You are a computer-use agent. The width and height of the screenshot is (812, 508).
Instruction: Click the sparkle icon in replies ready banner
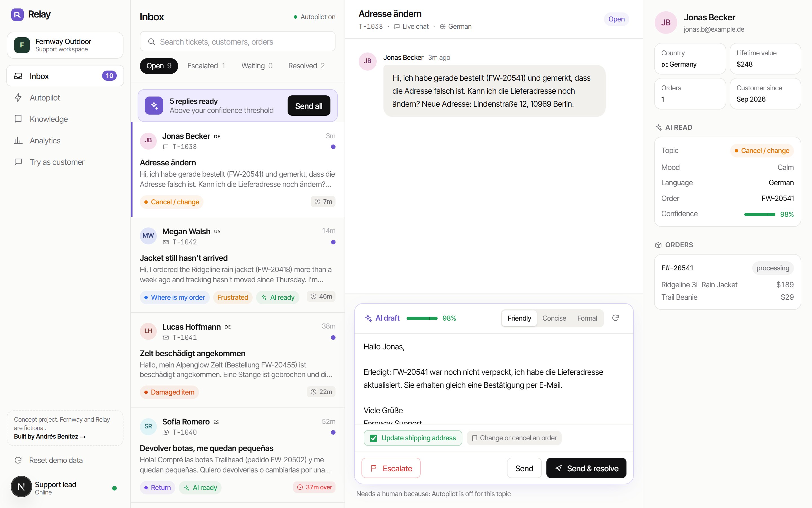click(x=154, y=106)
